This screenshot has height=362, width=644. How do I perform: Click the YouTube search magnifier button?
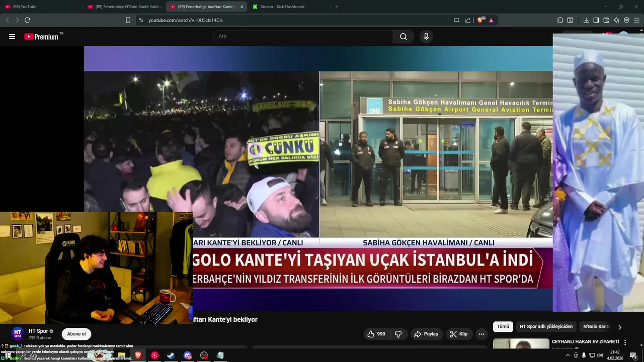click(404, 37)
